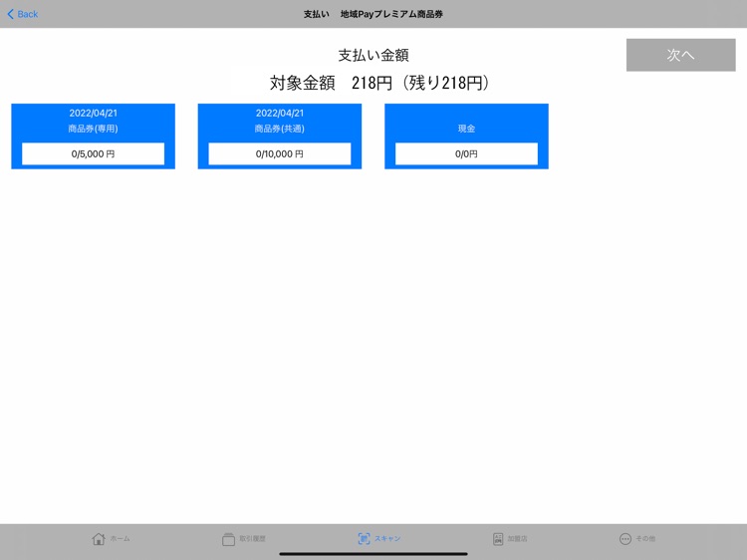The image size is (747, 560).
Task: Switch to the 加盟店 tab label
Action: pos(517,538)
